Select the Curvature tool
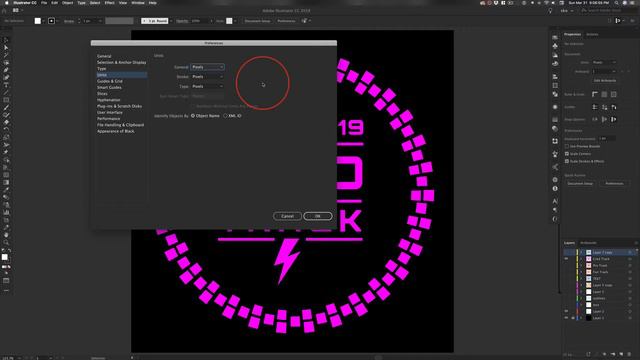This screenshot has width=640, height=360. [6, 77]
